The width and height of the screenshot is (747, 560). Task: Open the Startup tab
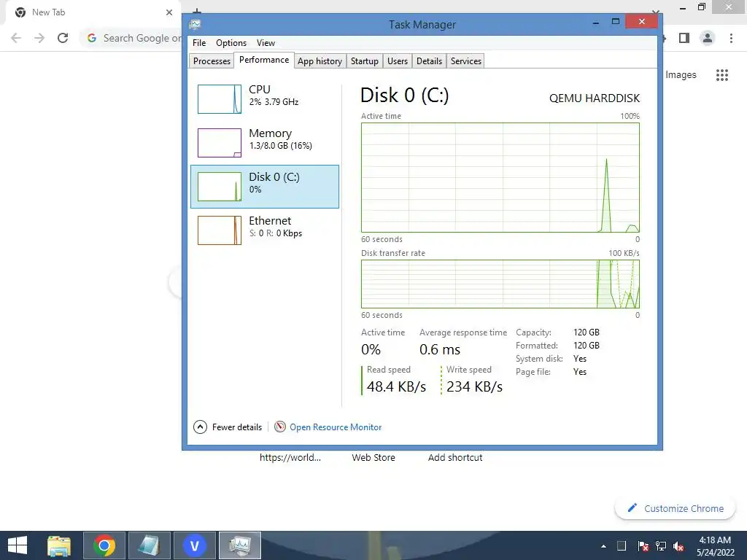click(365, 61)
